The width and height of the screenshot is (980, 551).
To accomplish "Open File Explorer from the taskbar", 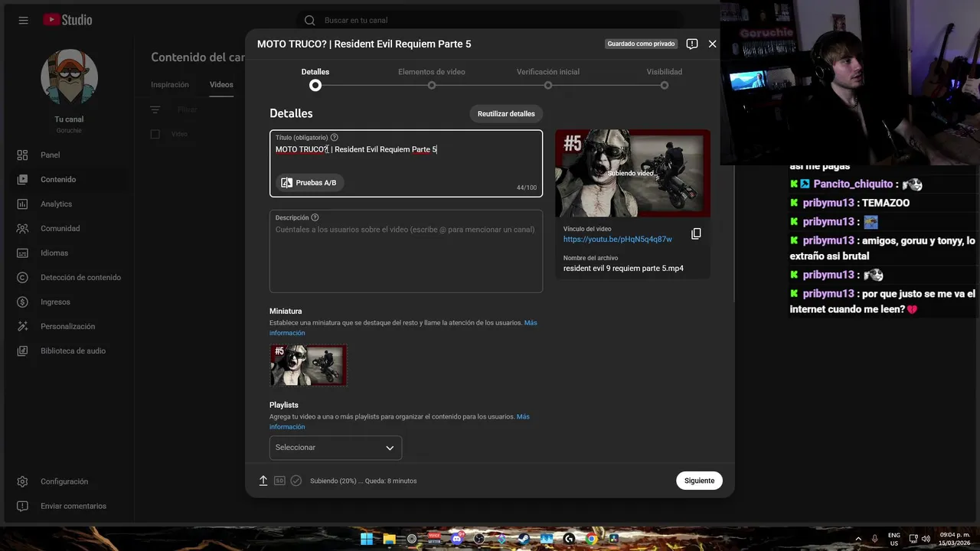I will (x=389, y=539).
